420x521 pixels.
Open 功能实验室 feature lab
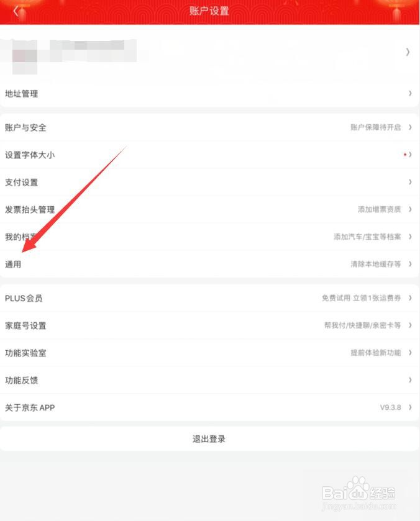tap(209, 353)
